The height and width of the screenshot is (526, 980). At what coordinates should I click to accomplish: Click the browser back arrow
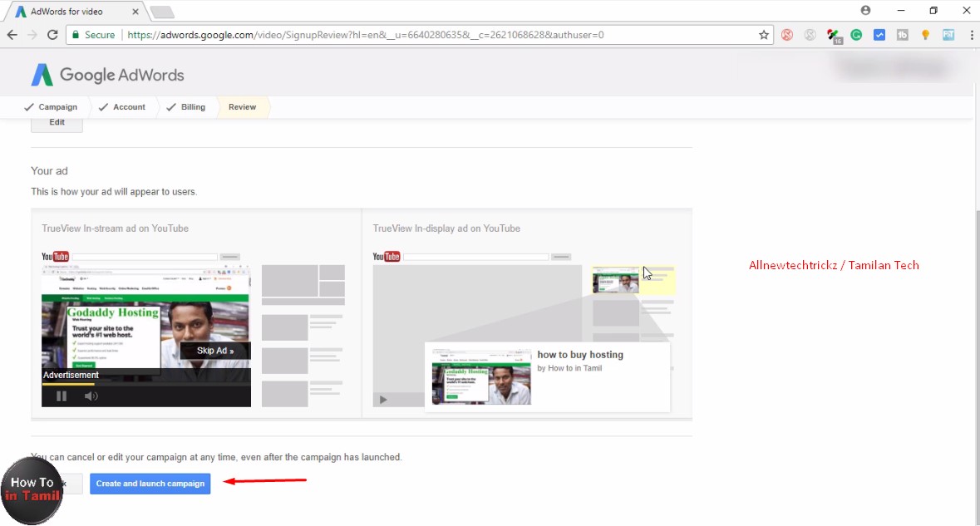click(x=12, y=35)
